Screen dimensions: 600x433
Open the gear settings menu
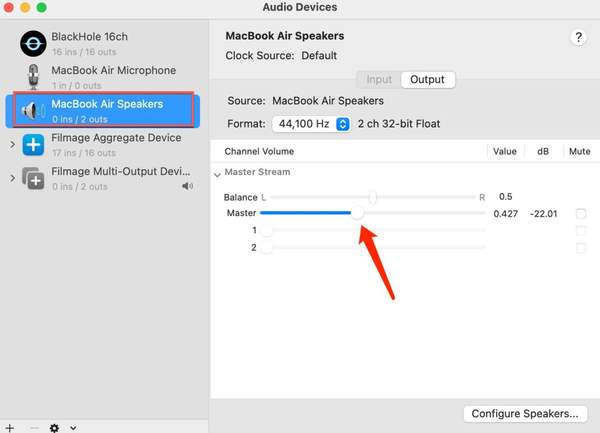pos(55,427)
